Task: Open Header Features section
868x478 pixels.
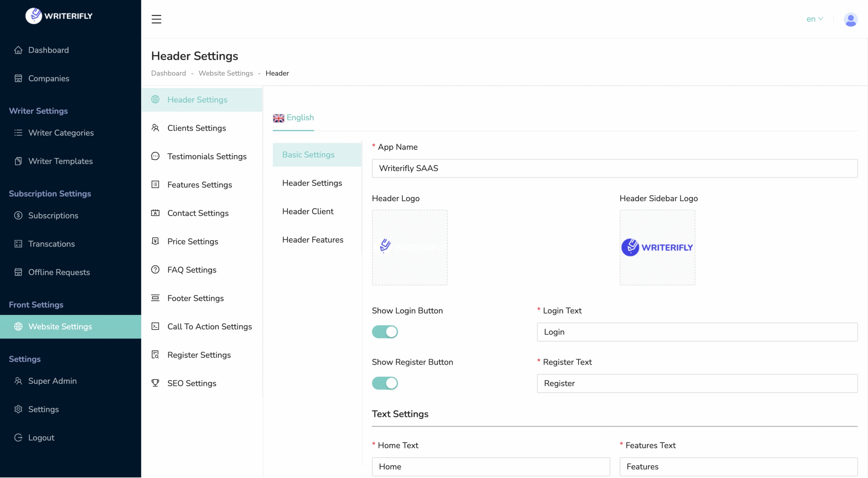Action: (313, 240)
